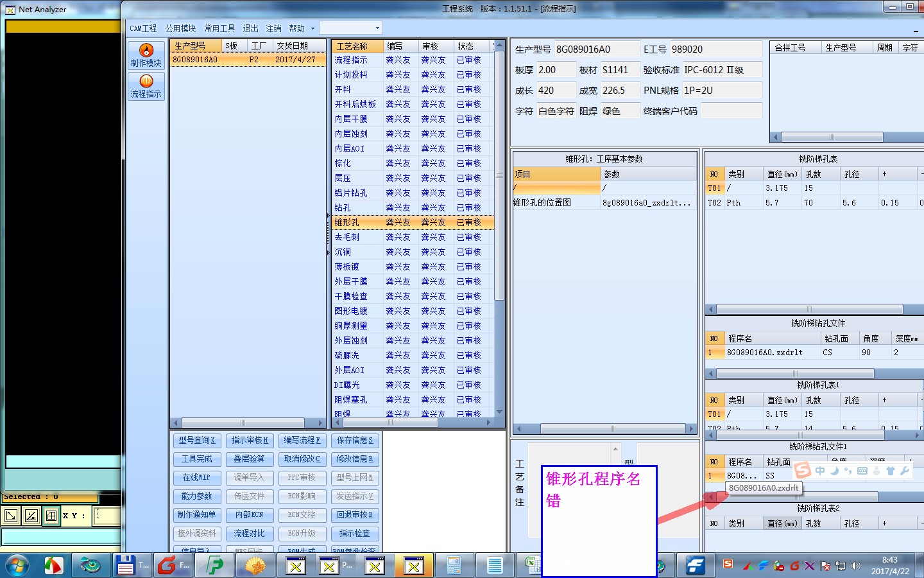This screenshot has width=924, height=578.
Task: Open the orange shell app in taskbar
Action: coord(255,566)
